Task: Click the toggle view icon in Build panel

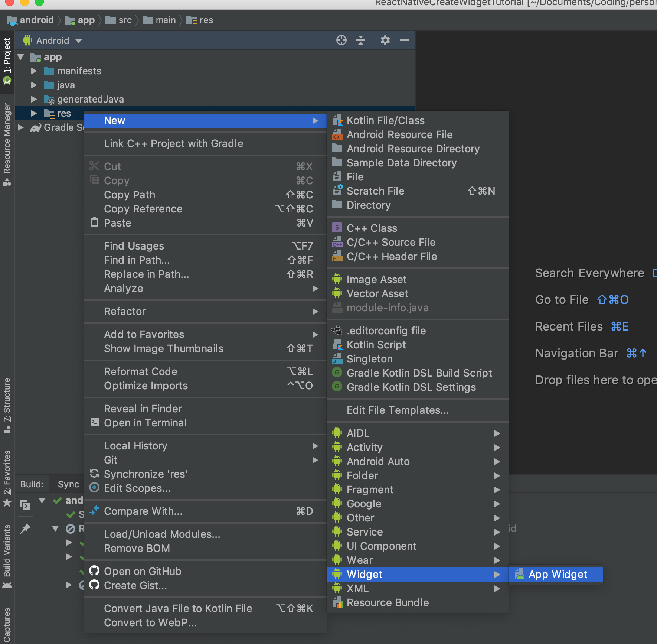Action: 25,505
